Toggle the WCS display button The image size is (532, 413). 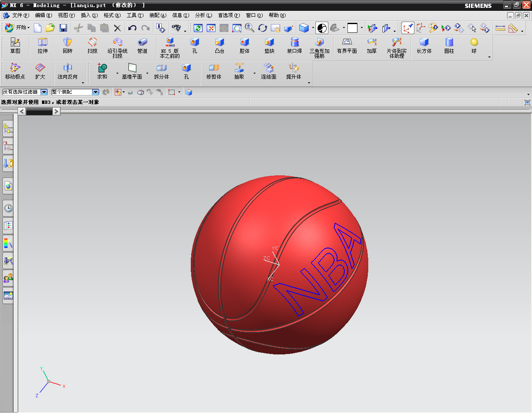tap(408, 28)
